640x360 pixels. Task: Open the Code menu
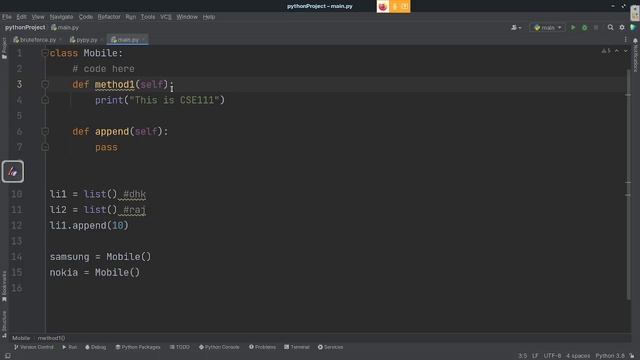[x=86, y=17]
